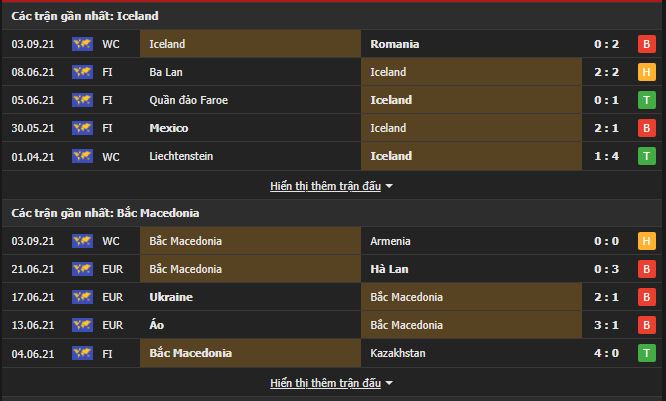This screenshot has height=401, width=666.
Task: Click the green T badge for Quần đảo Faroe match
Action: point(646,100)
